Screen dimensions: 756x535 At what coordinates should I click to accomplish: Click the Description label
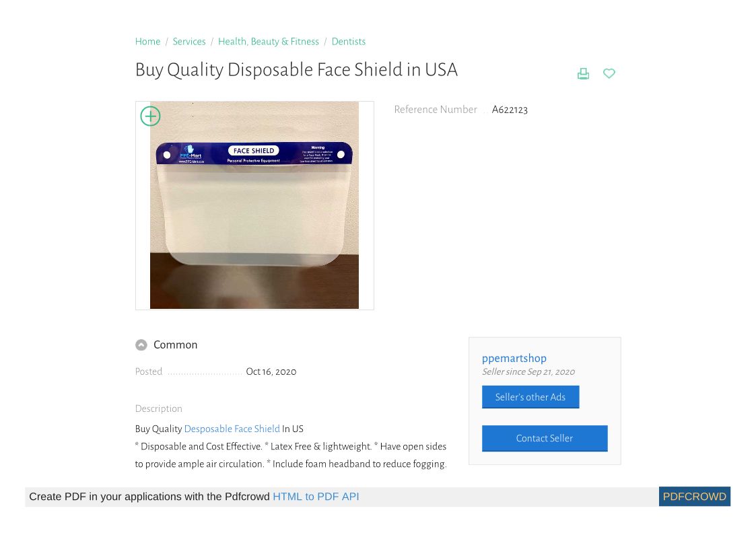[159, 408]
